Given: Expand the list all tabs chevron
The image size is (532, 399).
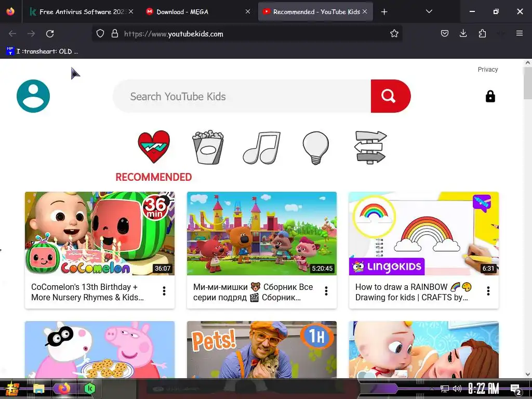Looking at the screenshot, I should click(x=429, y=12).
